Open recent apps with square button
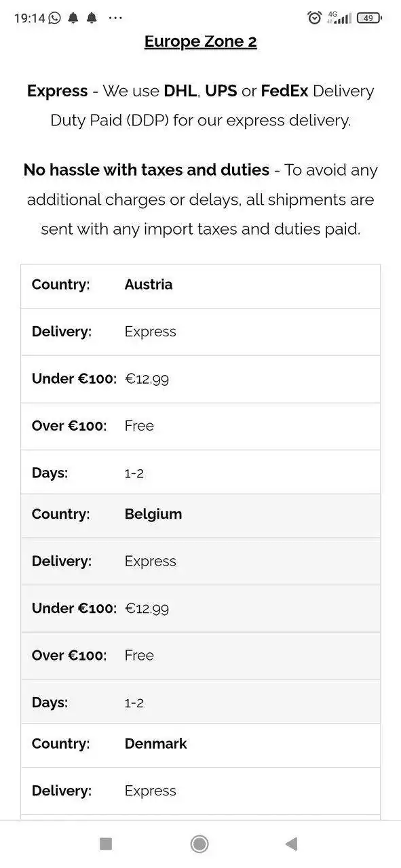The height and width of the screenshot is (868, 401). pyautogui.click(x=106, y=844)
